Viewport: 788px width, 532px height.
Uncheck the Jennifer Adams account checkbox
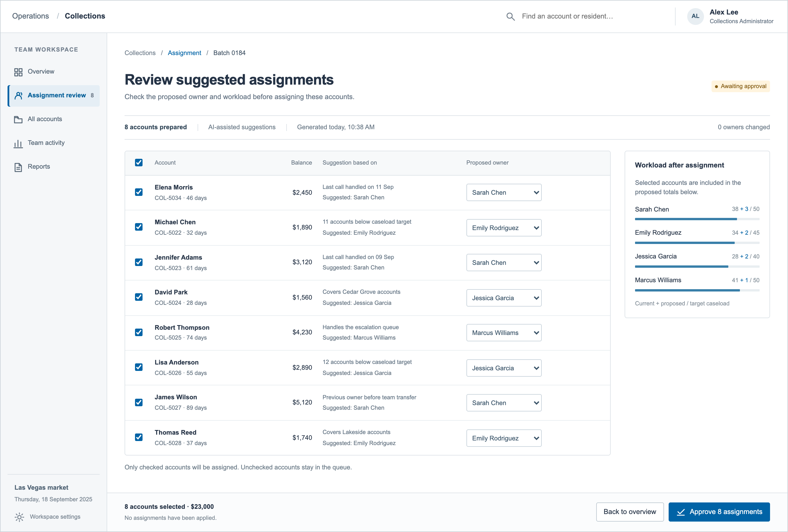tap(139, 262)
